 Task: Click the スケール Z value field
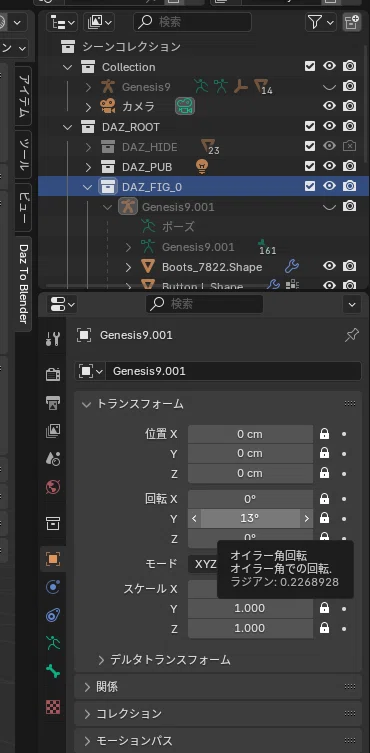click(250, 629)
